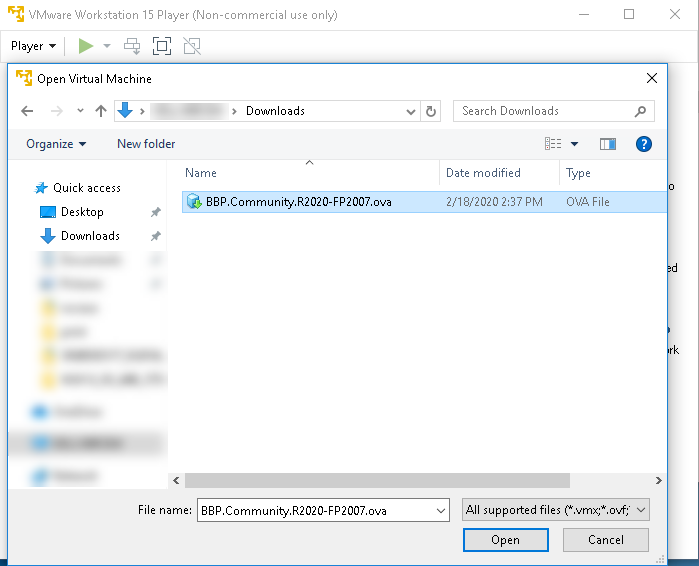Click VMware Workstation title bar icon
Screen dimensions: 699x566
(x=16, y=14)
